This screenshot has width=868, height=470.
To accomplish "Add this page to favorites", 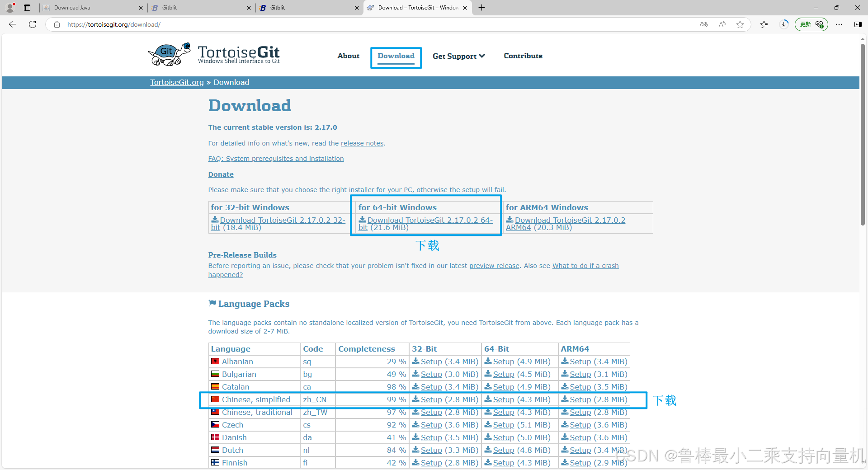I will [x=740, y=24].
